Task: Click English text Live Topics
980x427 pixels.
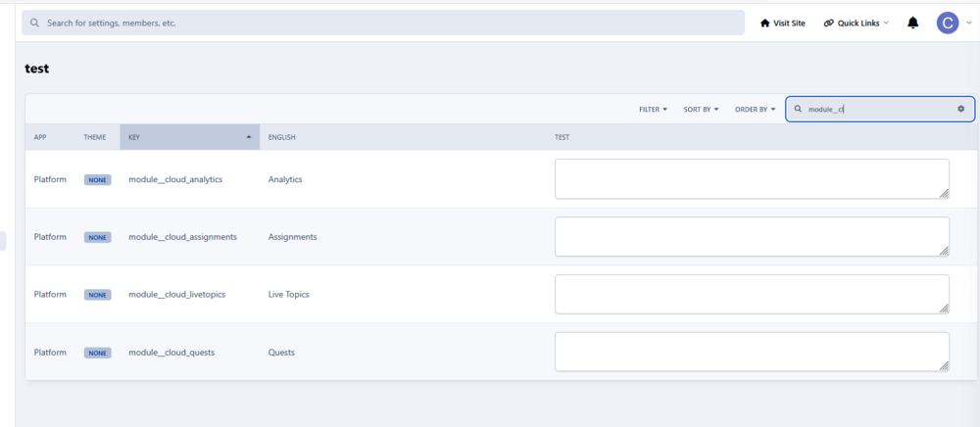Action: [x=289, y=294]
